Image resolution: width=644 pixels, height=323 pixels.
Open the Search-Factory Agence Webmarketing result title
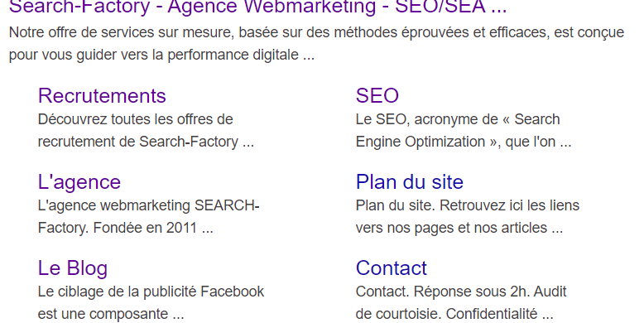point(258,7)
